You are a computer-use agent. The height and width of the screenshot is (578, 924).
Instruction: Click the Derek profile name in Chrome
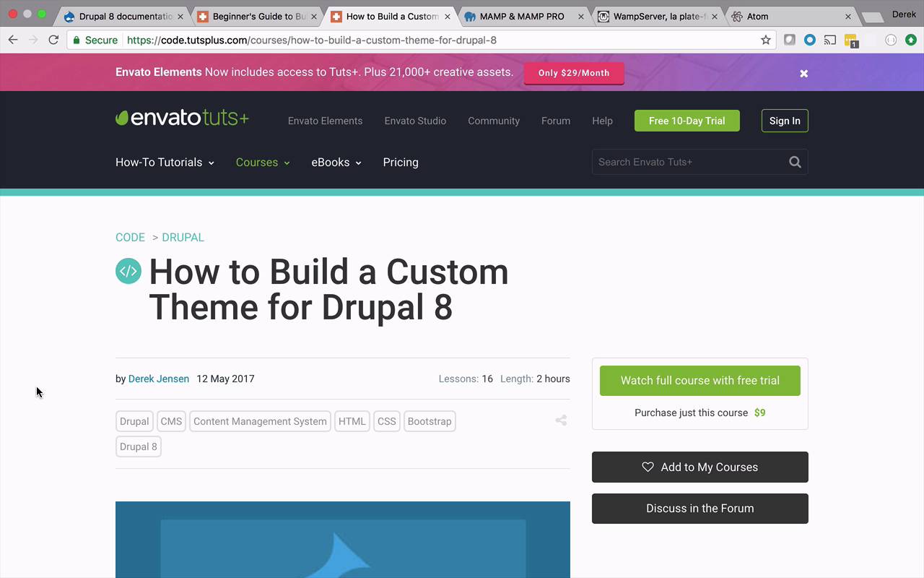904,14
